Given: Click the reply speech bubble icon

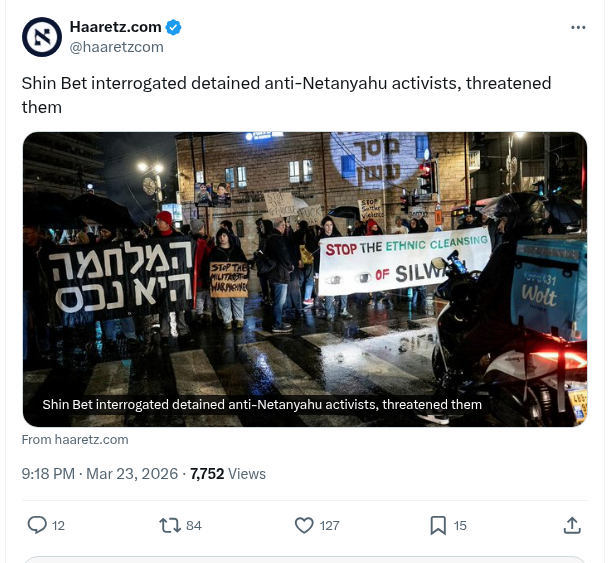Looking at the screenshot, I should [37, 525].
